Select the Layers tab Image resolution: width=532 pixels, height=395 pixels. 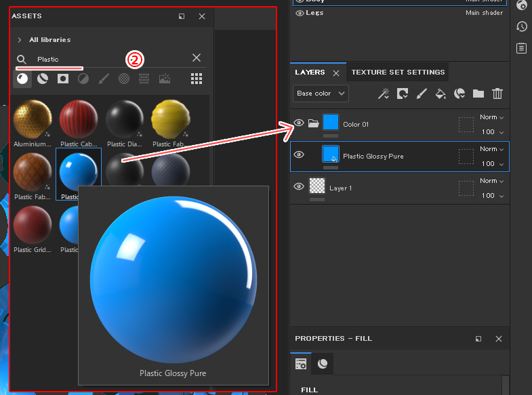pos(310,72)
